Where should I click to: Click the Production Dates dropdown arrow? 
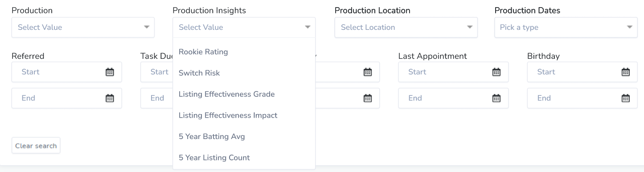tap(630, 27)
